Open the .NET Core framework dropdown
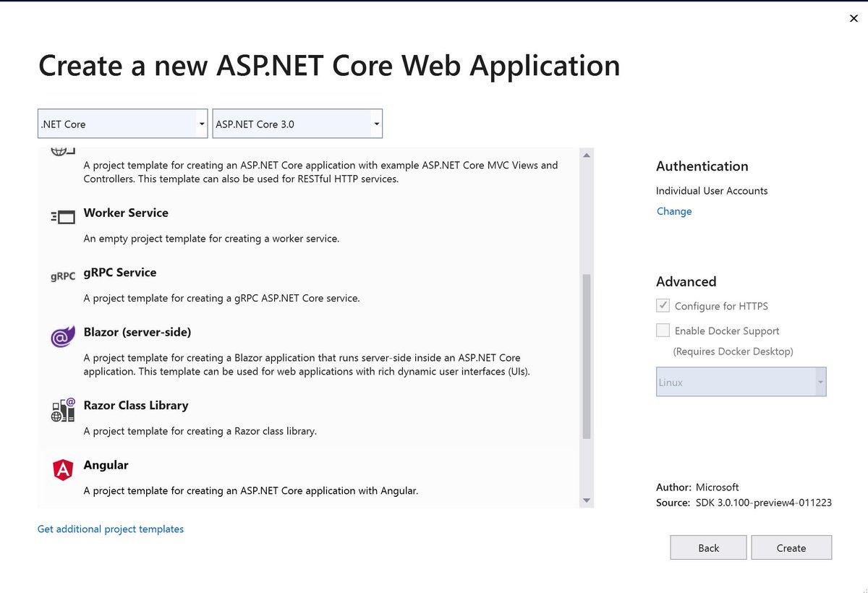The image size is (868, 593). tap(122, 124)
